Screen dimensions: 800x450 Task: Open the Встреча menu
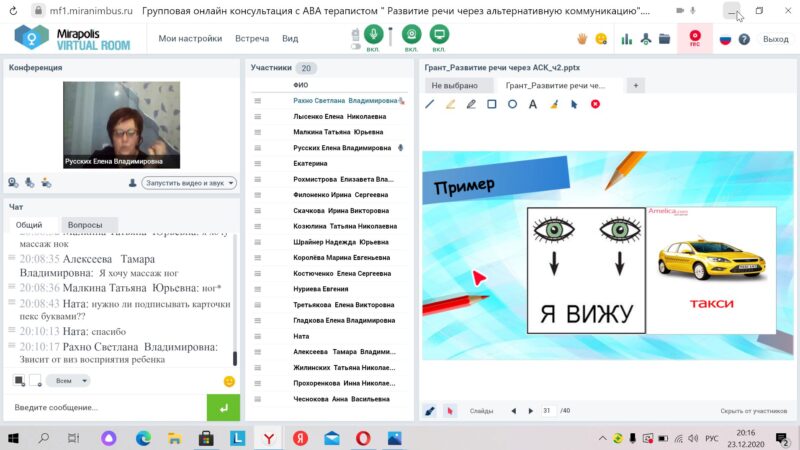coord(252,38)
